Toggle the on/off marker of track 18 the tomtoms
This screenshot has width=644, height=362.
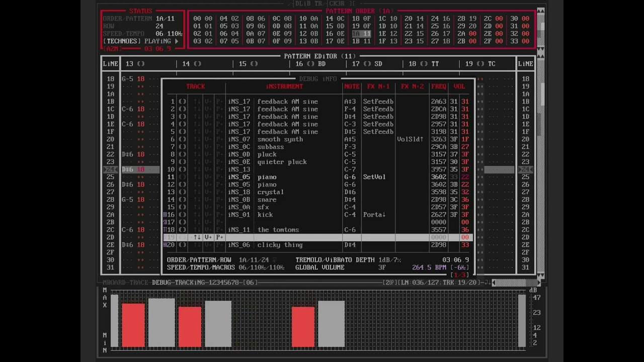pyautogui.click(x=182, y=230)
